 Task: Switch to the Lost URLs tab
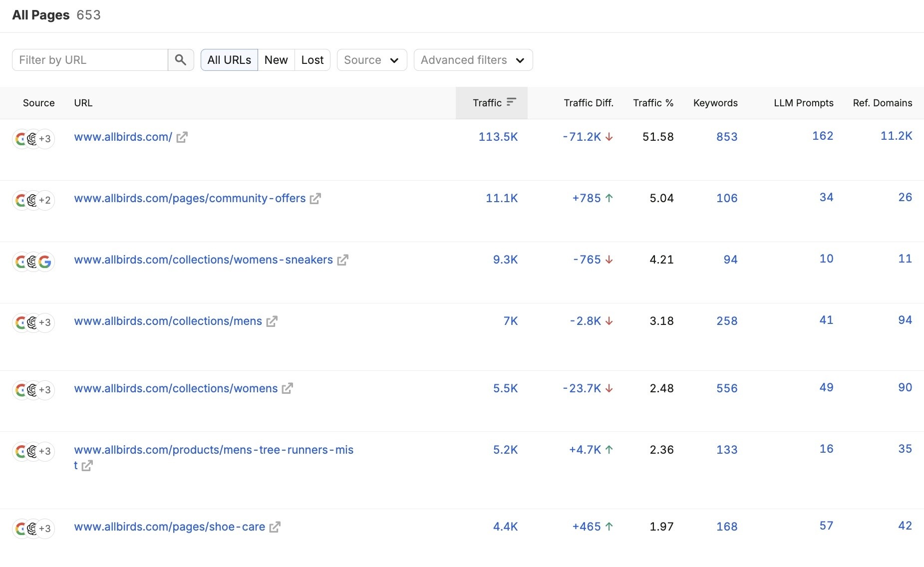[x=312, y=60]
